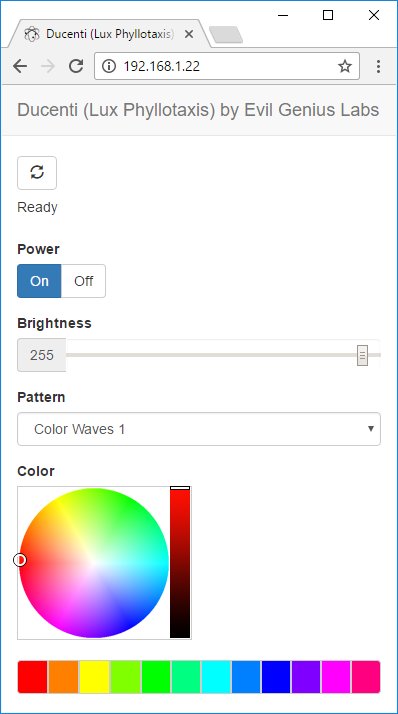Screen dimensions: 398x714
Task: Reload the page using browser reload icon
Action: pyautogui.click(x=76, y=66)
